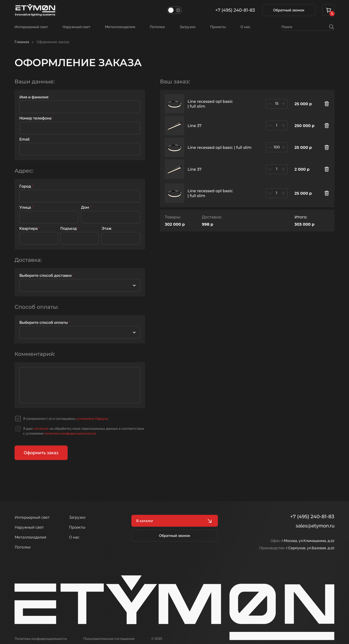The image size is (349, 644).
Task: Open footer Проекты link
Action: [77, 527]
